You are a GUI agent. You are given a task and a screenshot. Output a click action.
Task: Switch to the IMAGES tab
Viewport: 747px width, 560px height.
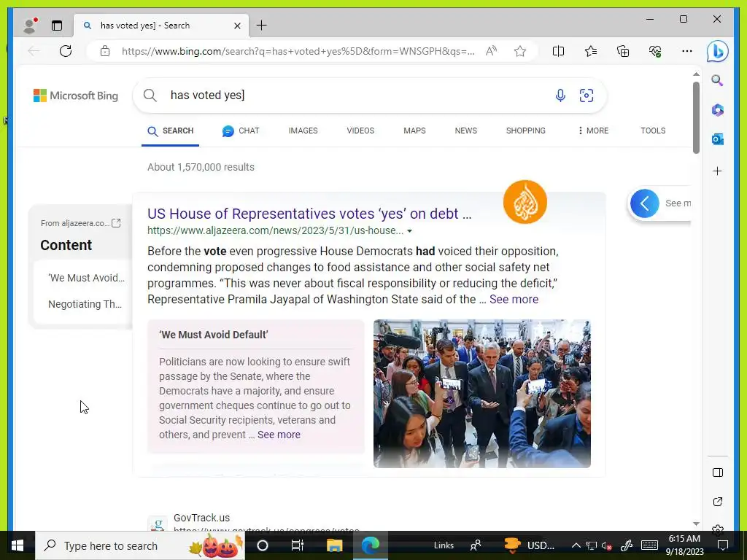[x=303, y=131]
